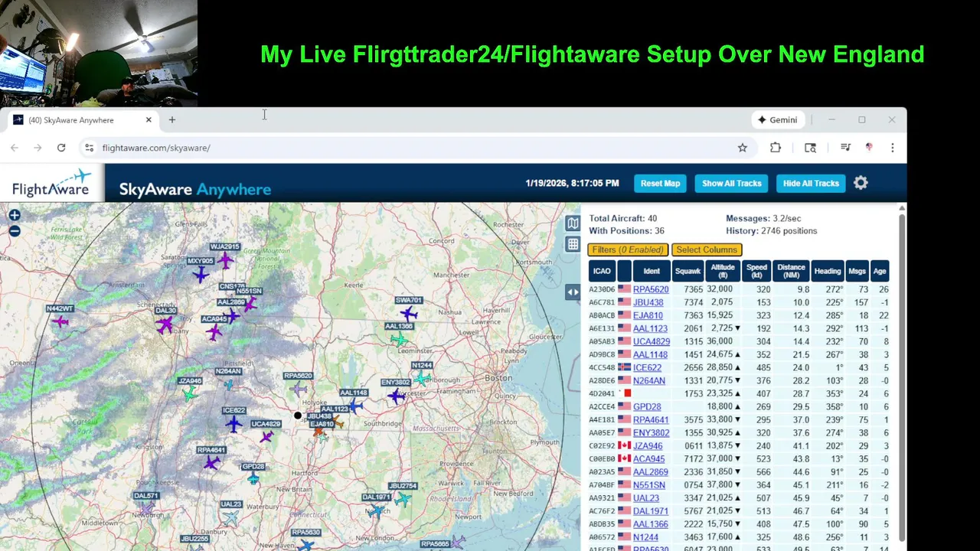Toggle the sidebar expand/collapse arrows
This screenshot has width=980, height=551.
pos(573,292)
